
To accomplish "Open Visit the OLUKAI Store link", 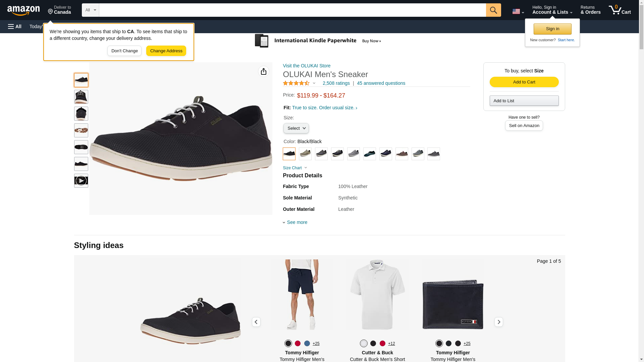I will pyautogui.click(x=307, y=66).
